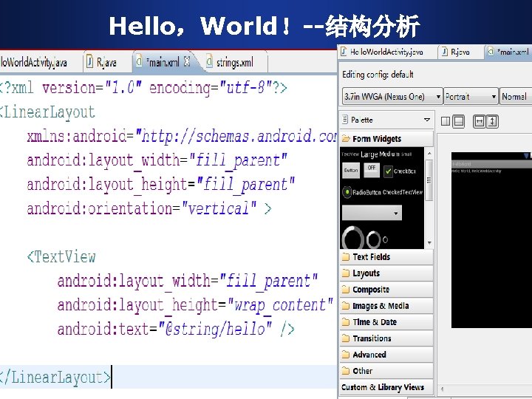Click the Time & Date folder icon
Screen dimensions: 532x399
click(346, 321)
